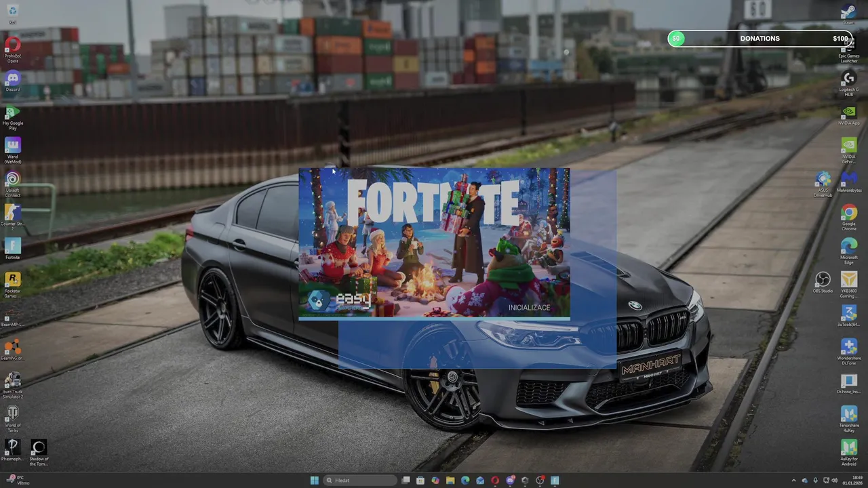Click the World of Tanks desktop icon

12,419
